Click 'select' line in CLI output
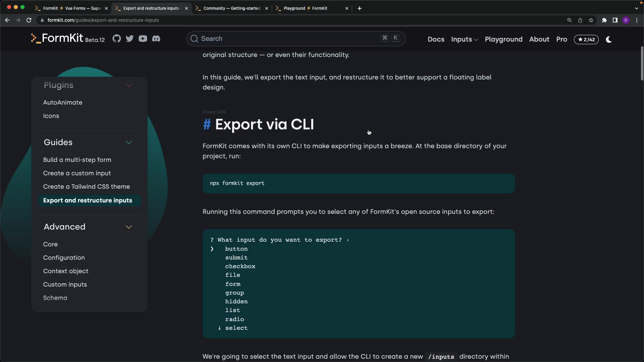The image size is (644, 362). [x=236, y=328]
